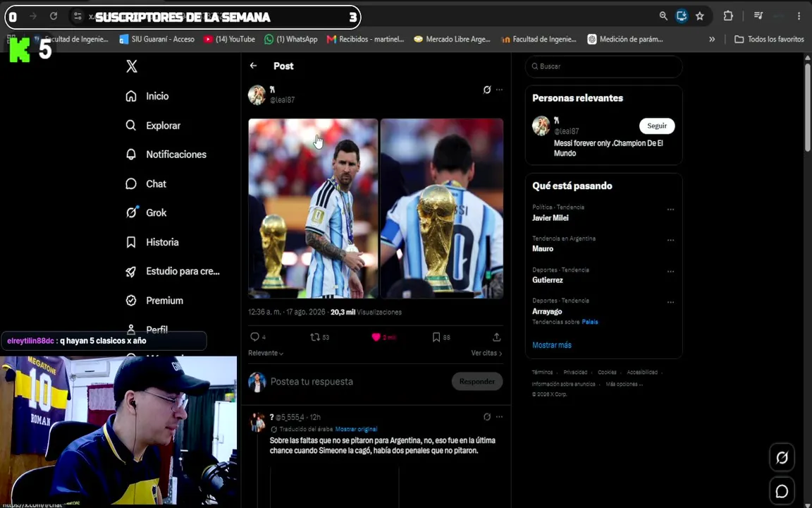The height and width of the screenshot is (508, 812).
Task: Open the @leal87 avatar in Personas relevantes
Action: pos(541,126)
